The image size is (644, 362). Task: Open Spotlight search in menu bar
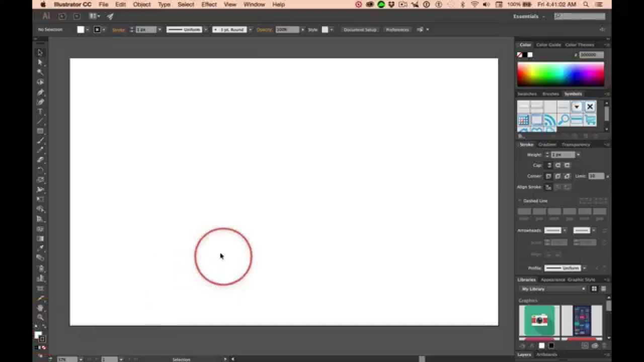(586, 4)
